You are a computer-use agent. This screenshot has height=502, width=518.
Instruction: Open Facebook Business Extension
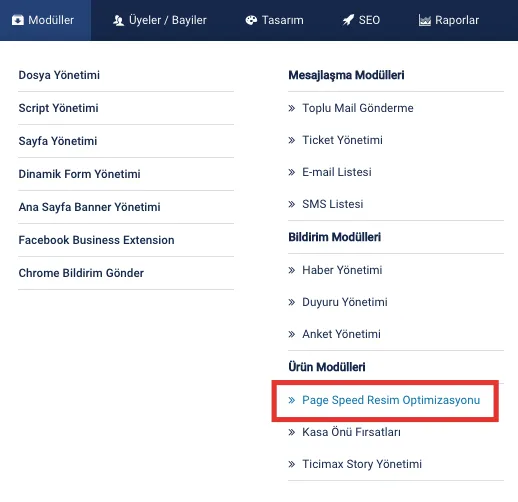click(x=96, y=240)
